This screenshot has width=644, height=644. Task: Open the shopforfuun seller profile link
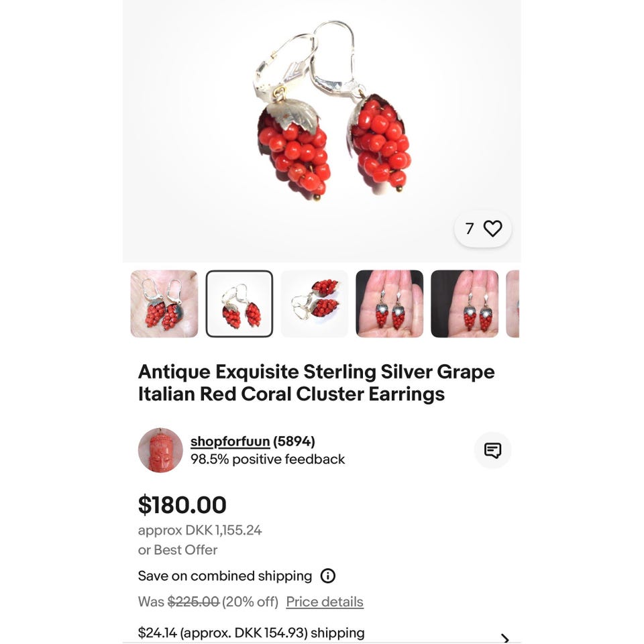(x=230, y=441)
